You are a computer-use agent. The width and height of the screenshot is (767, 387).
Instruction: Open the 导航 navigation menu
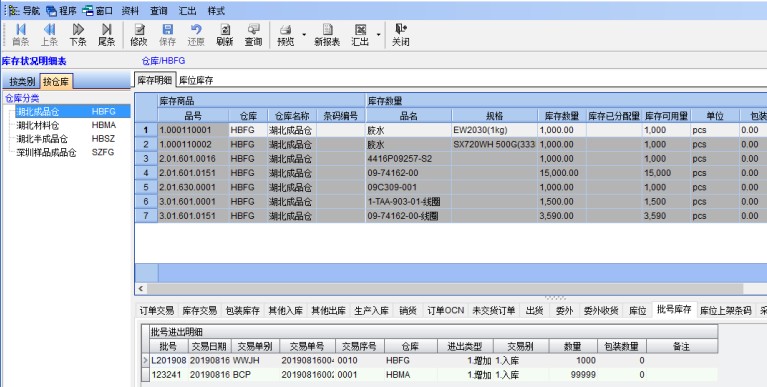coord(25,10)
